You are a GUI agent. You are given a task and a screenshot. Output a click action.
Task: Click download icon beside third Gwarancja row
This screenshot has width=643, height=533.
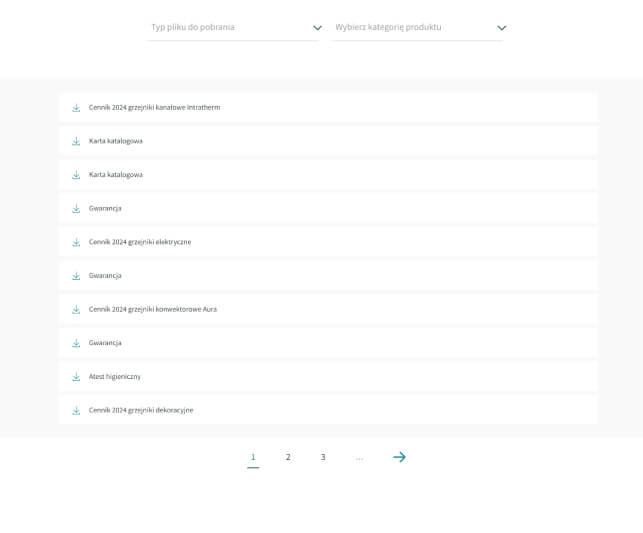(76, 343)
